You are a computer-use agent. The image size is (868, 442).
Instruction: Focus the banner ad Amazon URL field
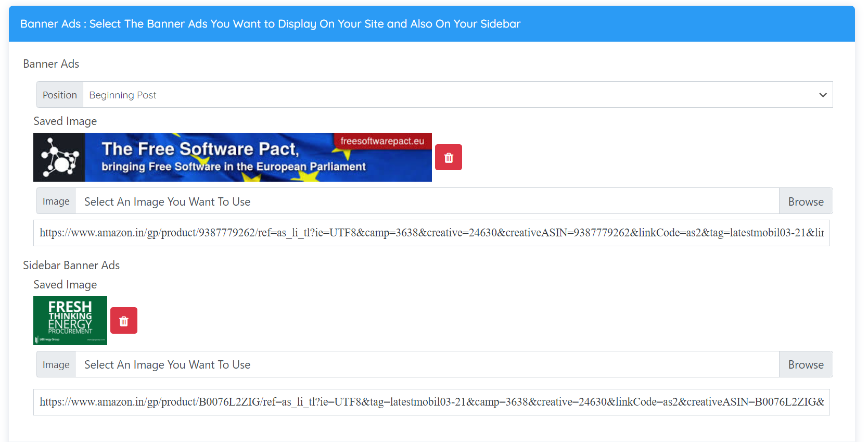[431, 233]
